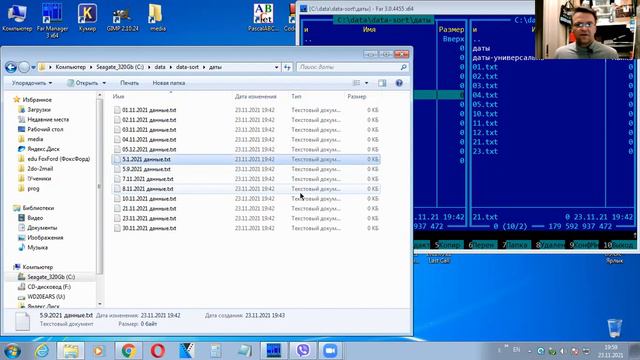
Task: Click the Explorer Forward arrow button
Action: [x=24, y=67]
